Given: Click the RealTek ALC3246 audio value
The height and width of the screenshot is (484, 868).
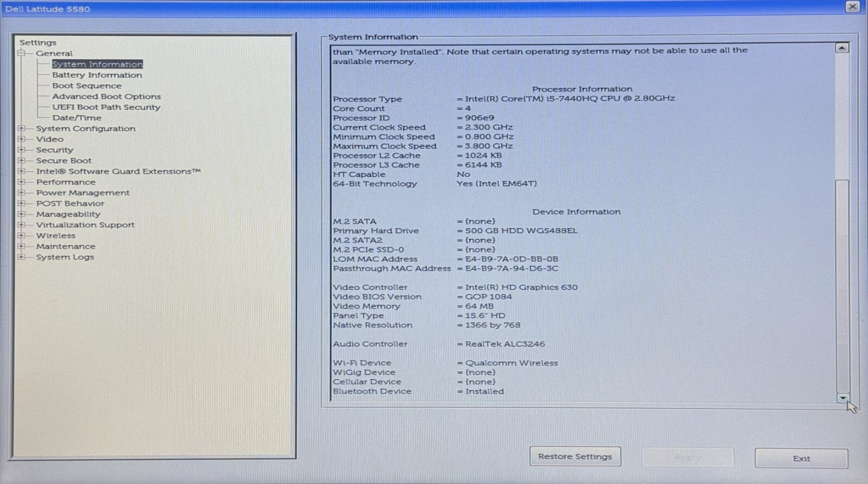Looking at the screenshot, I should click(505, 344).
